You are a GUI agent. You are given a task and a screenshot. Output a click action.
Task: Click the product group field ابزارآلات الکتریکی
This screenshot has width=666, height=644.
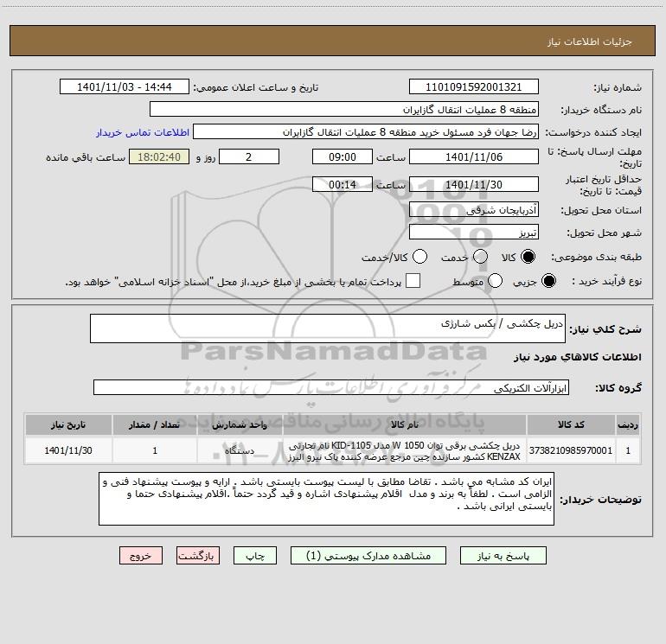(x=331, y=387)
